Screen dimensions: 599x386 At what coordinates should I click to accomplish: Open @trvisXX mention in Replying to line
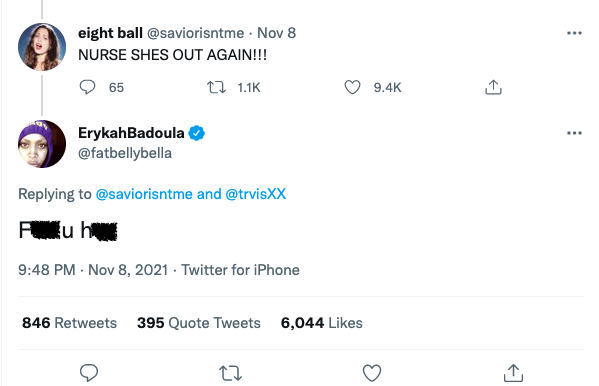(x=256, y=194)
